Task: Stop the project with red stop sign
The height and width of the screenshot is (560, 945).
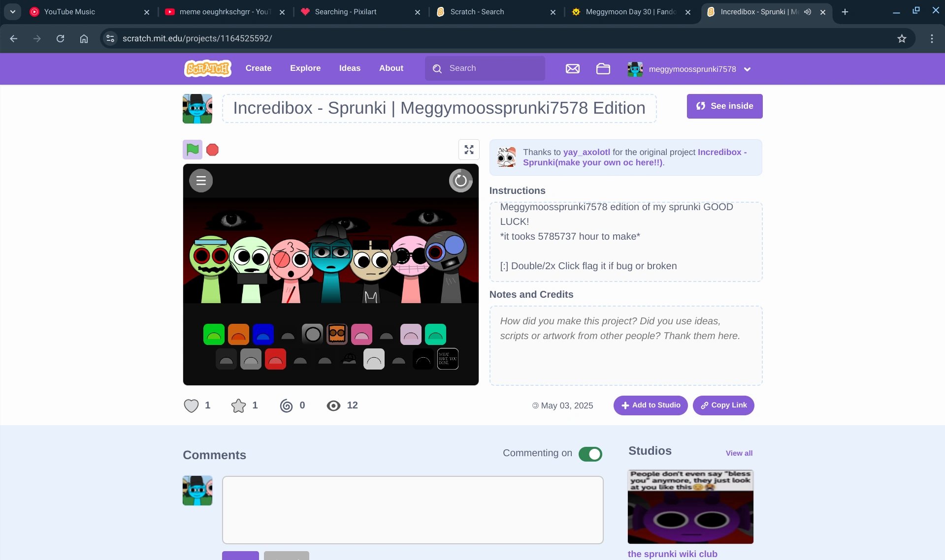Action: tap(212, 150)
